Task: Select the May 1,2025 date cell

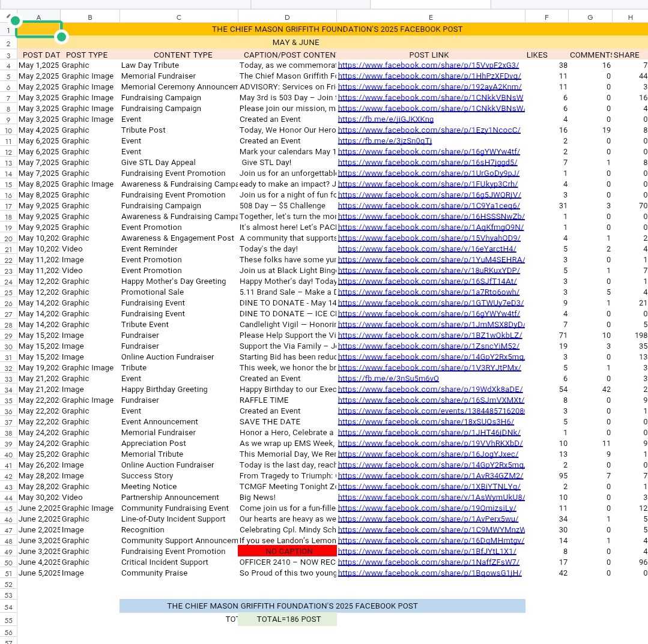Action: pyautogui.click(x=39, y=65)
